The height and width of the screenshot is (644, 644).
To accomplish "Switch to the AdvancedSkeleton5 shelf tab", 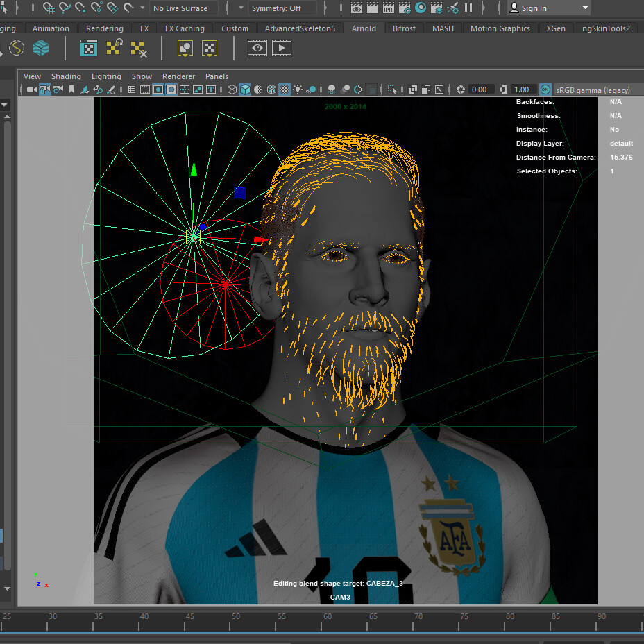I will (300, 28).
